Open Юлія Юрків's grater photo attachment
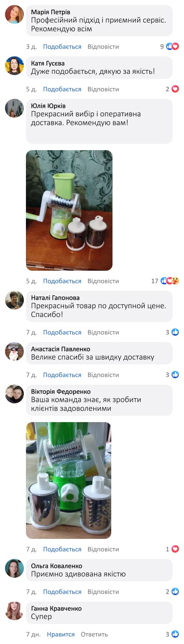 click(69, 210)
